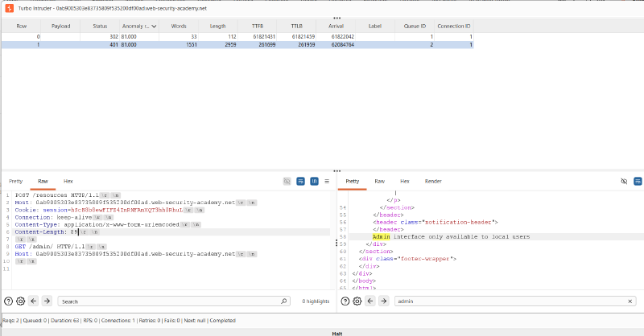This screenshot has width=644, height=336.
Task: Open request pane hamburger options menu
Action: click(327, 181)
